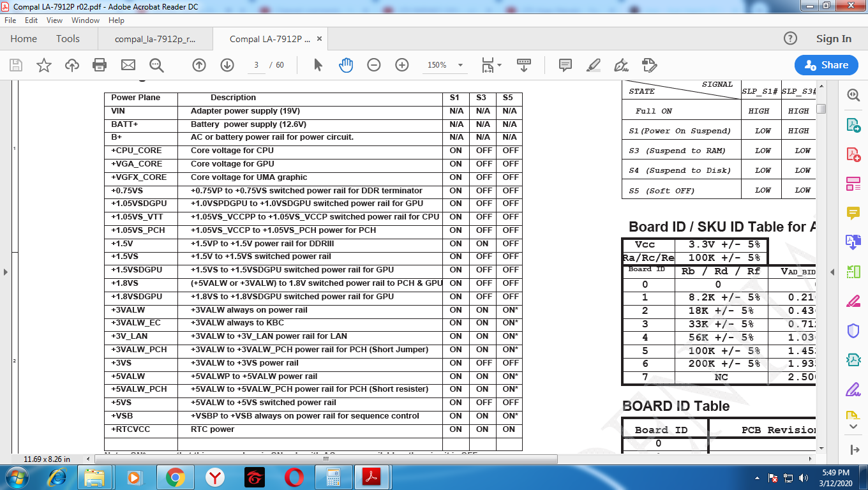Click the +CPU_CORE power plane cell
Viewport: 868px width, 490px height.
141,151
